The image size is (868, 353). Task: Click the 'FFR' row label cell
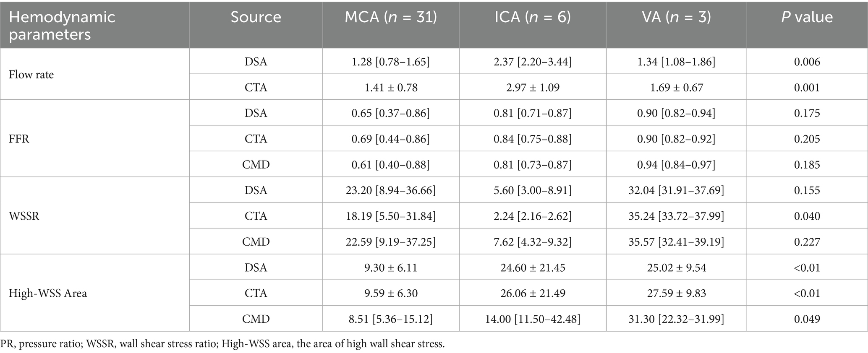(x=19, y=139)
